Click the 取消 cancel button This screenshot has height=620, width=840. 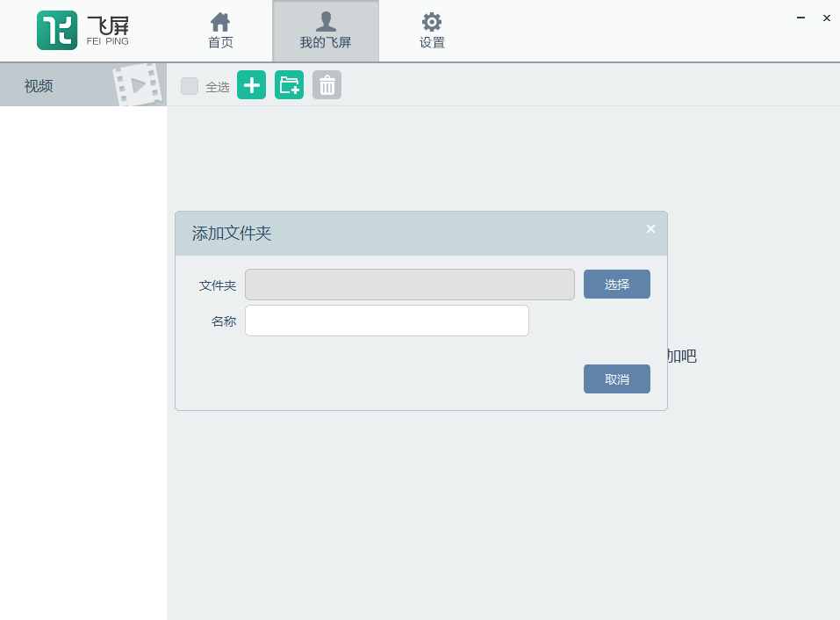pyautogui.click(x=616, y=378)
